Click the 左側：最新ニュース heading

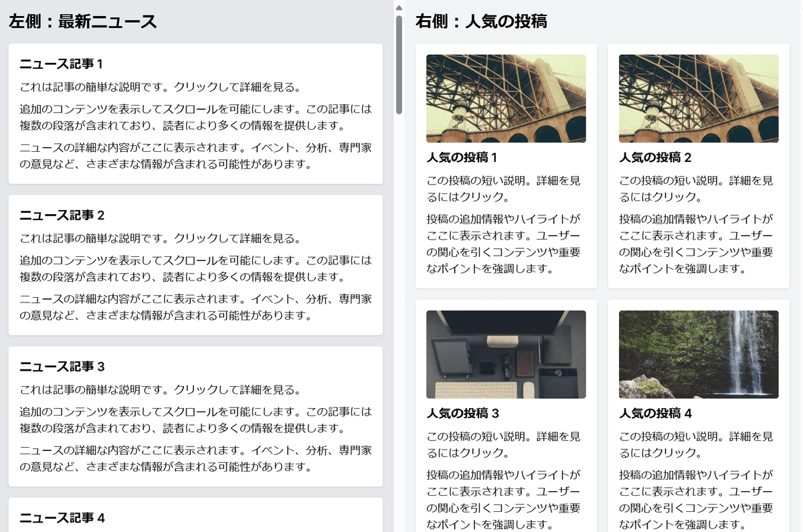point(83,22)
